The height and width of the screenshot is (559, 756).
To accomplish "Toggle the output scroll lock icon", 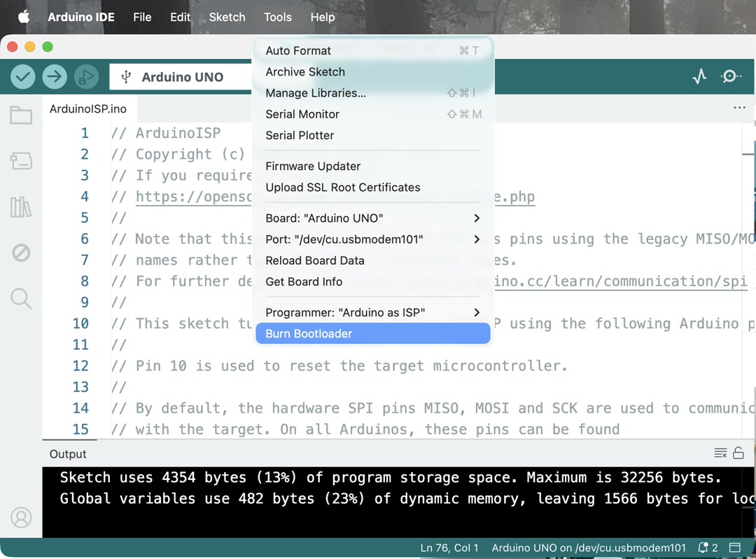I will (738, 453).
